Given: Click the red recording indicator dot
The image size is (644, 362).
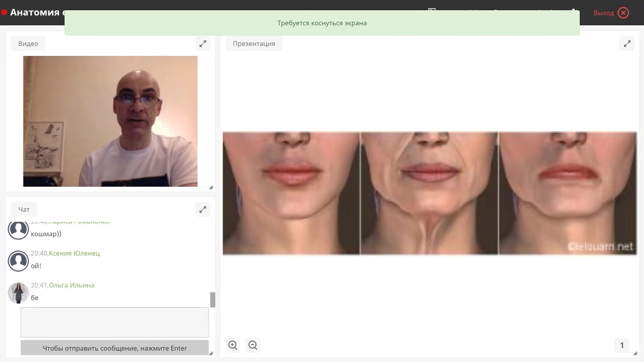Looking at the screenshot, I should tap(4, 12).
